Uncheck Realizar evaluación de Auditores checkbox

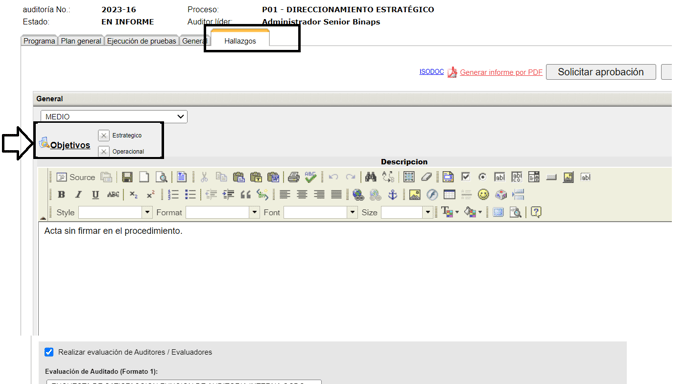49,352
